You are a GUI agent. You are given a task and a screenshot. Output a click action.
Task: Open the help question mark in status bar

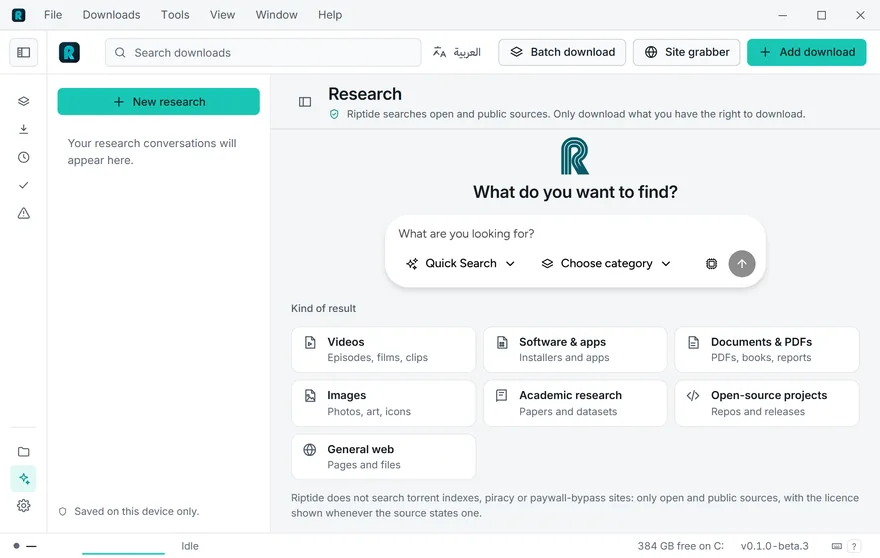click(x=854, y=546)
